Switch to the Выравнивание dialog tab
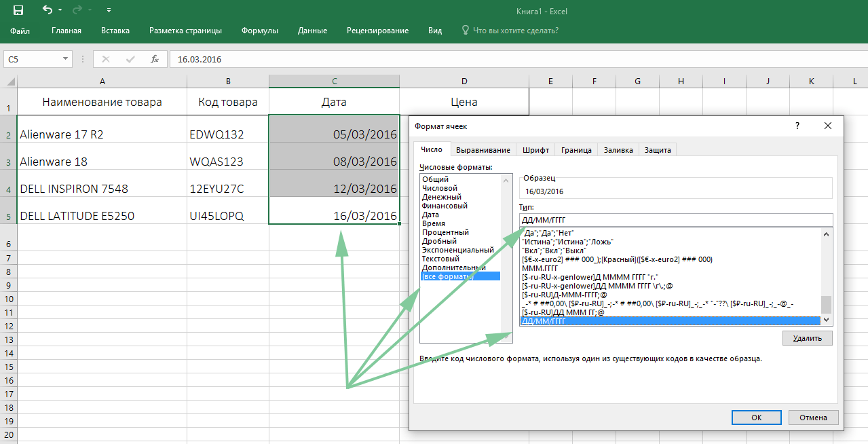The width and height of the screenshot is (868, 444). click(x=483, y=150)
